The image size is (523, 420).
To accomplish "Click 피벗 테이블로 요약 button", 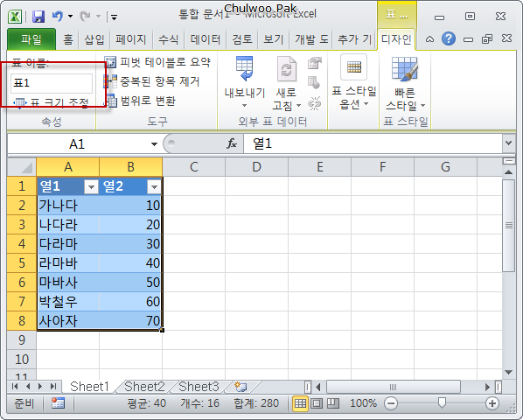I will [x=157, y=62].
